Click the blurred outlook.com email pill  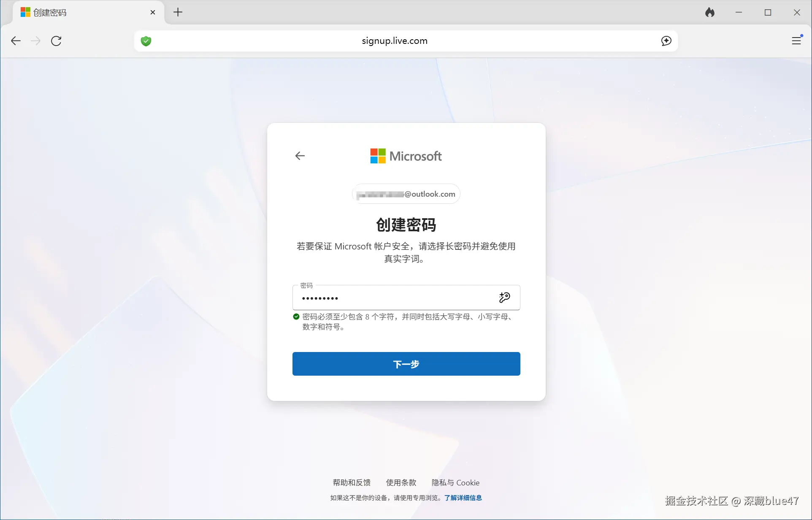coord(406,194)
